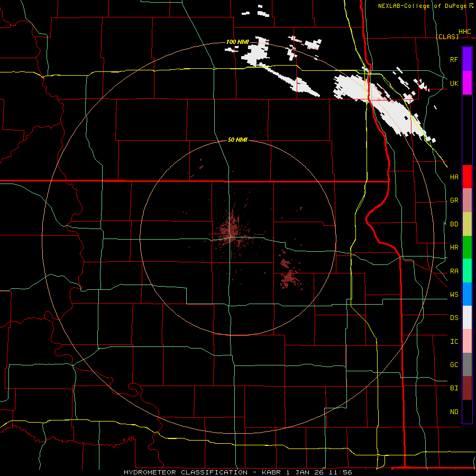
Task: Click the UK magenta legend swatch
Action: [x=467, y=83]
